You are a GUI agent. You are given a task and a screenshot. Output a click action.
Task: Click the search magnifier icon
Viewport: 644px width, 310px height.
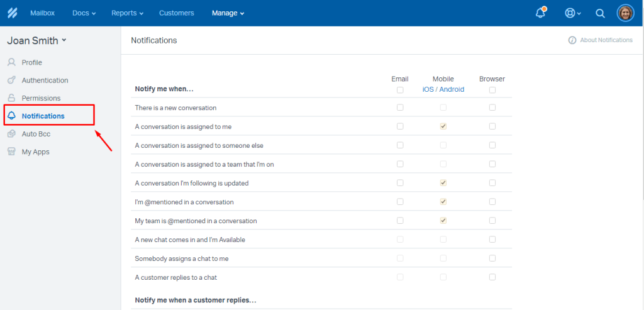[600, 13]
